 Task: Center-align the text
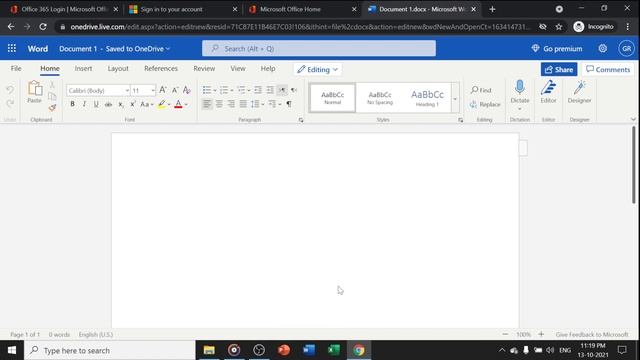tap(219, 104)
